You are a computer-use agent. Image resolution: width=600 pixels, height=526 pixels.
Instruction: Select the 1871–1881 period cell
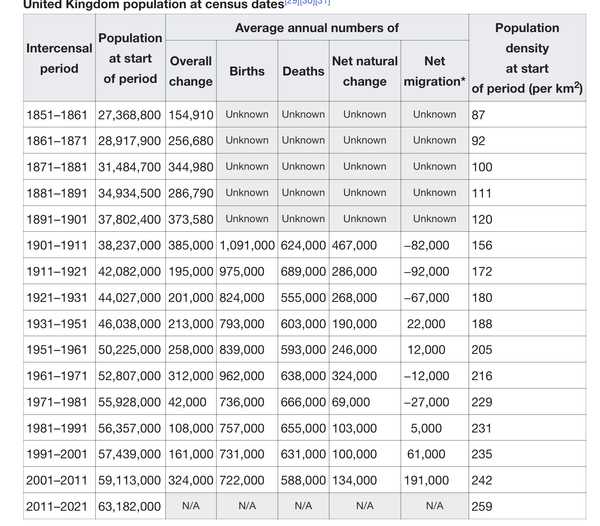coord(59,167)
